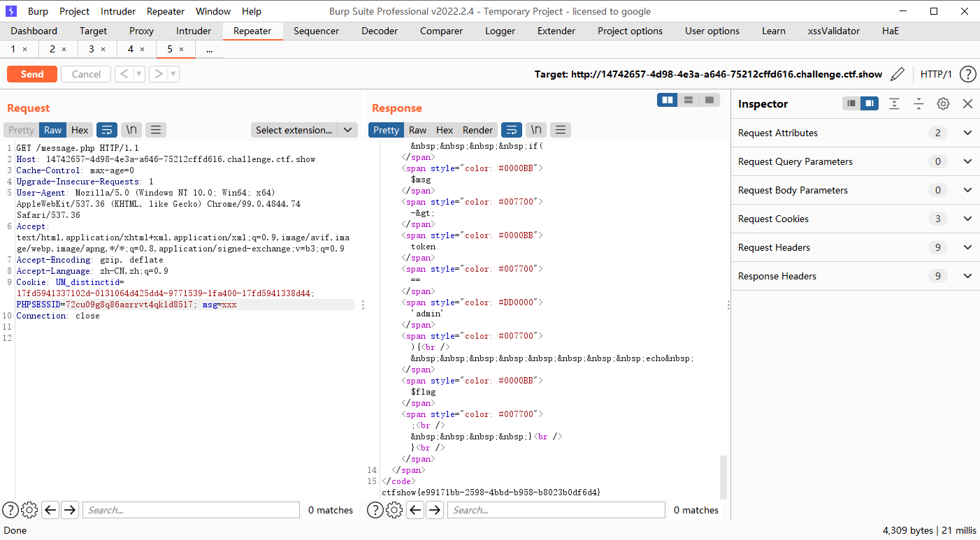The height and width of the screenshot is (540, 980).
Task: Close the Inspector panel with X
Action: [x=967, y=103]
